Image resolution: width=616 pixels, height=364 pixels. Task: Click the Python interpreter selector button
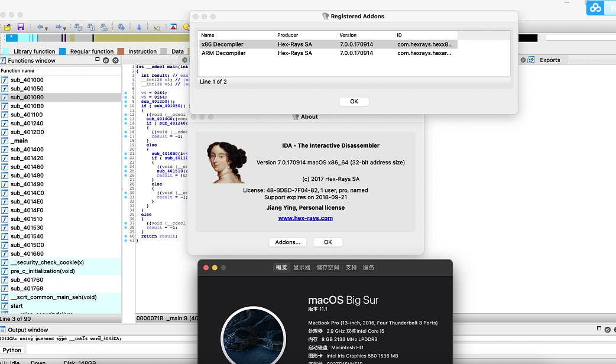[12, 350]
